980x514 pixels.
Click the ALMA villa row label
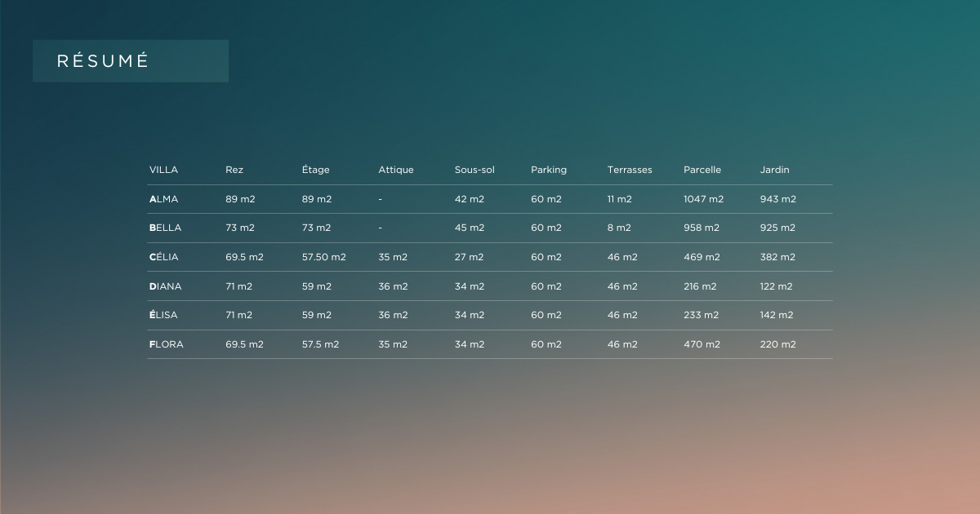click(x=163, y=199)
